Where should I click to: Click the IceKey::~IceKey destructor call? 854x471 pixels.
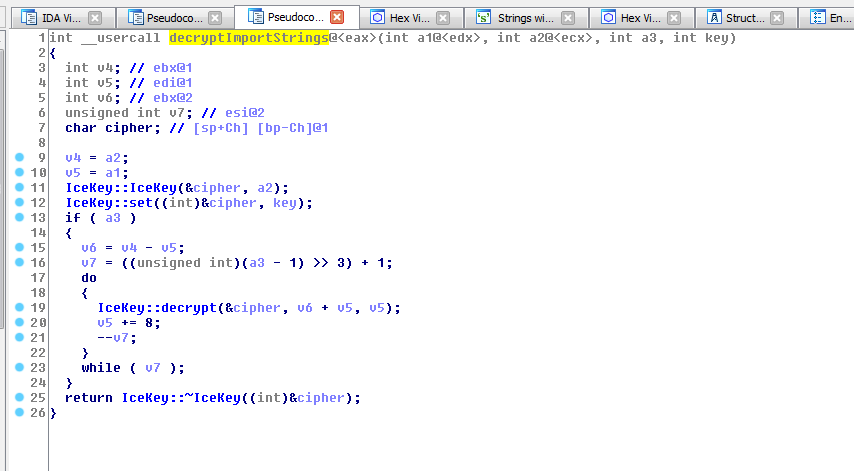181,398
